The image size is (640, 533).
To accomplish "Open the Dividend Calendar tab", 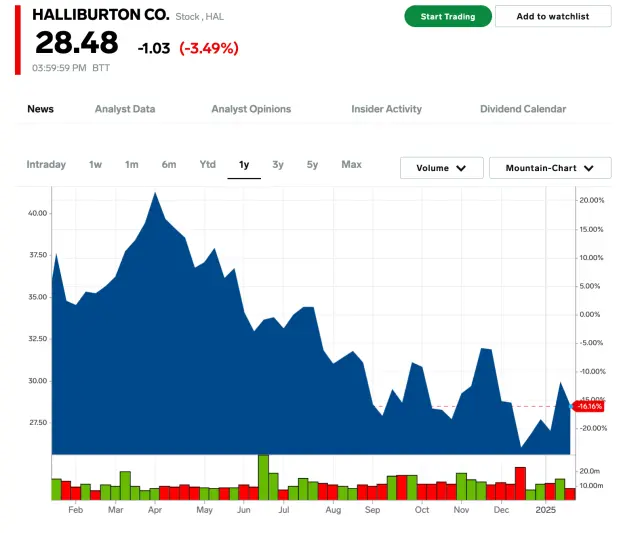I will coord(522,109).
